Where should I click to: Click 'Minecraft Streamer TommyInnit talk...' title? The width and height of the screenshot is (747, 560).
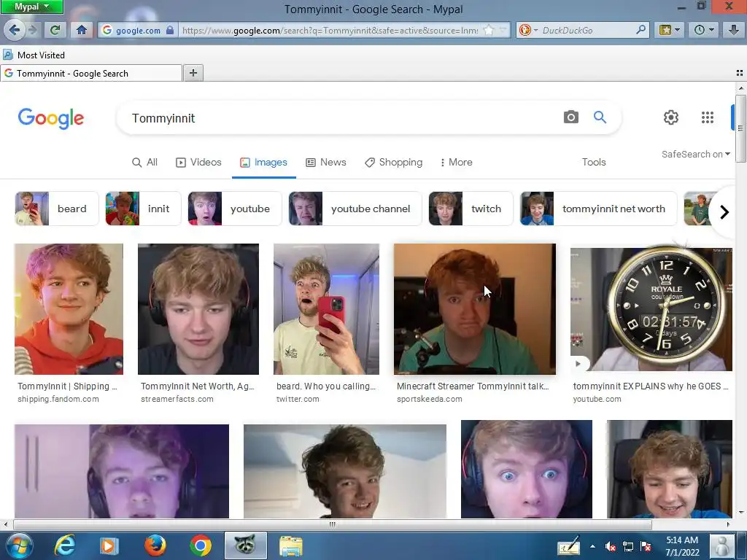pyautogui.click(x=473, y=386)
